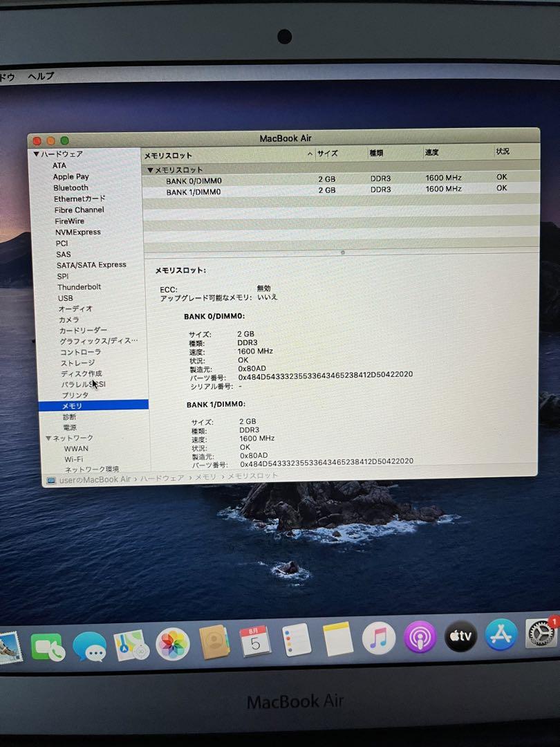560x747 pixels.
Task: Open Messages app in the Dock
Action: click(x=89, y=646)
